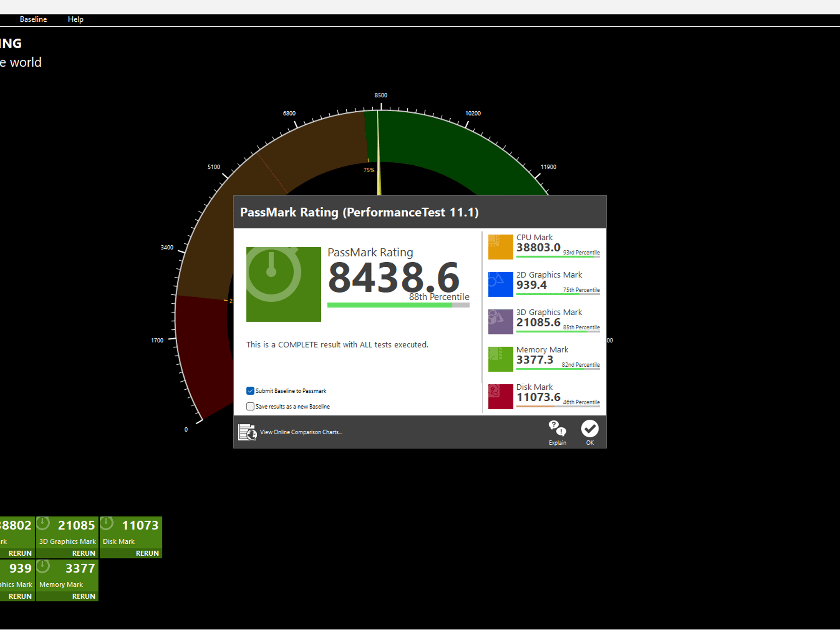Viewport: 840px width, 630px height.
Task: Click the green PassMark stopwatch icon
Action: coord(283,284)
